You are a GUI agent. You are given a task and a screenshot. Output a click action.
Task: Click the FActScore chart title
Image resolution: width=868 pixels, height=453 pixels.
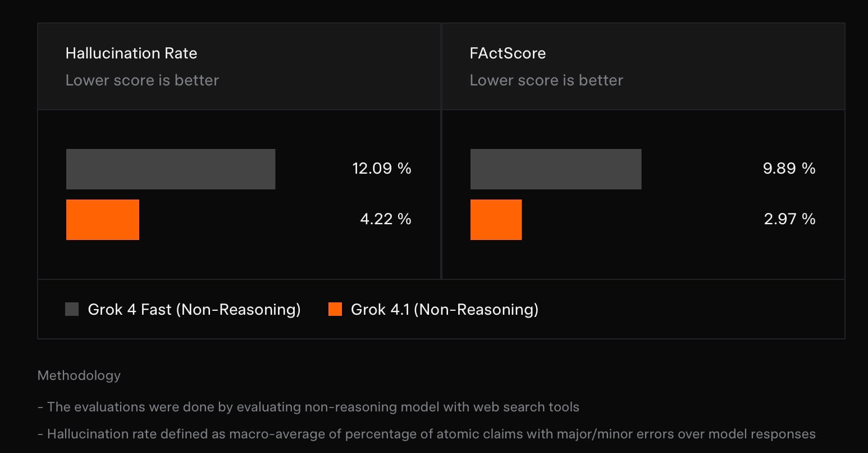pyautogui.click(x=508, y=53)
